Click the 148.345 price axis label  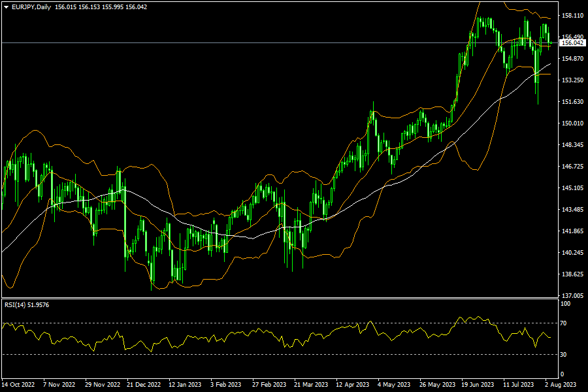(572, 145)
